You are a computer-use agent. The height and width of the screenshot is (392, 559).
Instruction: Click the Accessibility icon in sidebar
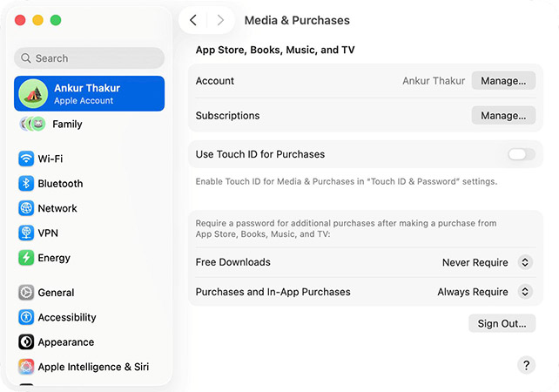coord(26,317)
